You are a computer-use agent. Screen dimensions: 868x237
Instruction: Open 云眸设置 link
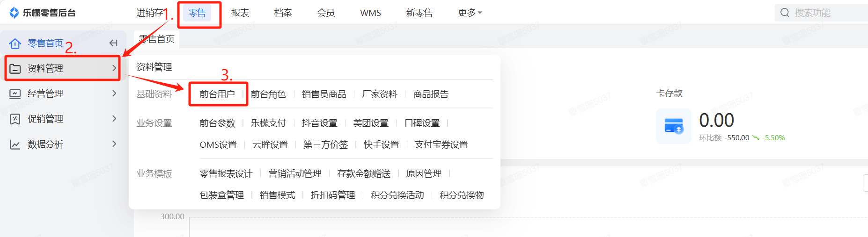pyautogui.click(x=270, y=144)
